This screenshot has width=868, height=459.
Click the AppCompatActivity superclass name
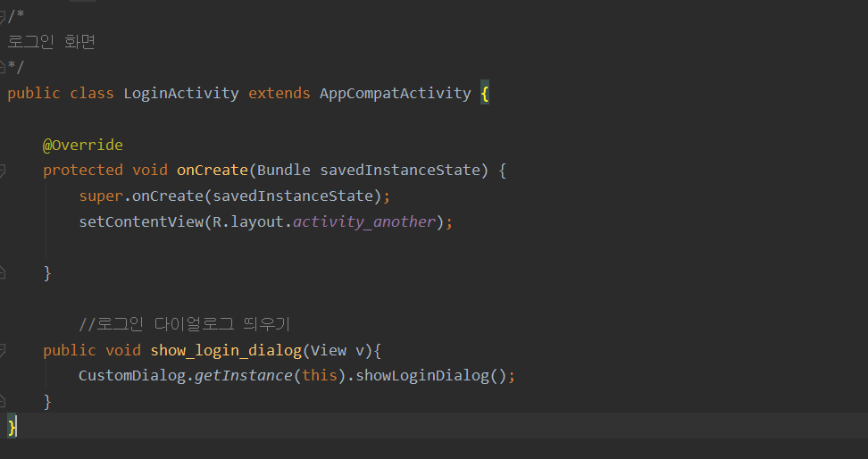tap(396, 93)
